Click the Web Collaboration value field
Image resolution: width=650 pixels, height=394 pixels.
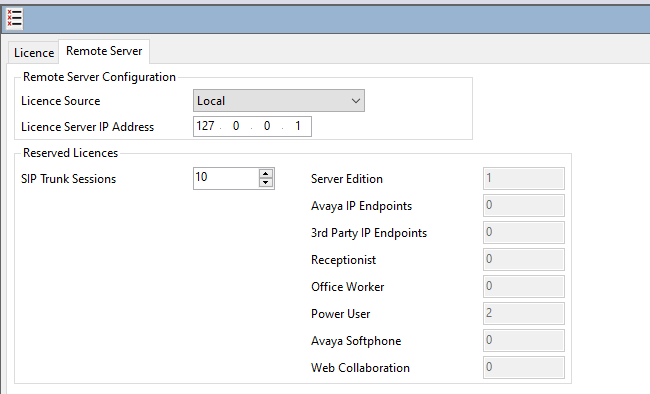(x=524, y=367)
